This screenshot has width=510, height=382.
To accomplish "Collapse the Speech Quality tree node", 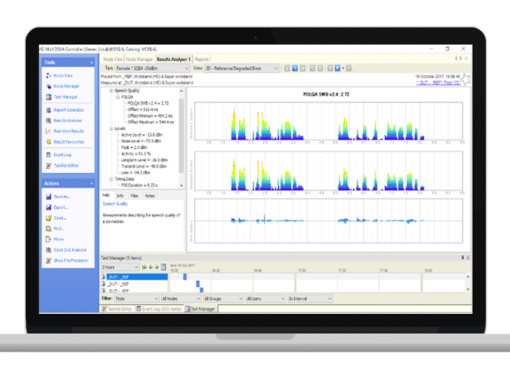I will pyautogui.click(x=111, y=91).
